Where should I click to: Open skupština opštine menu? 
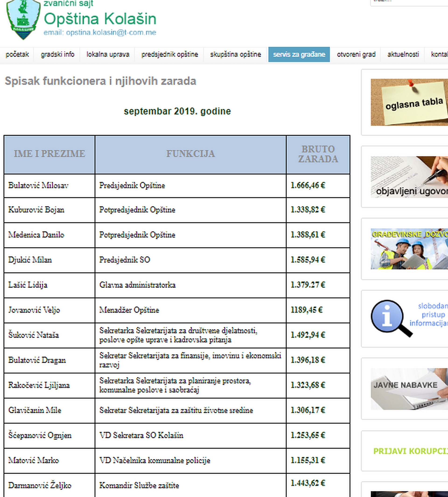point(235,54)
